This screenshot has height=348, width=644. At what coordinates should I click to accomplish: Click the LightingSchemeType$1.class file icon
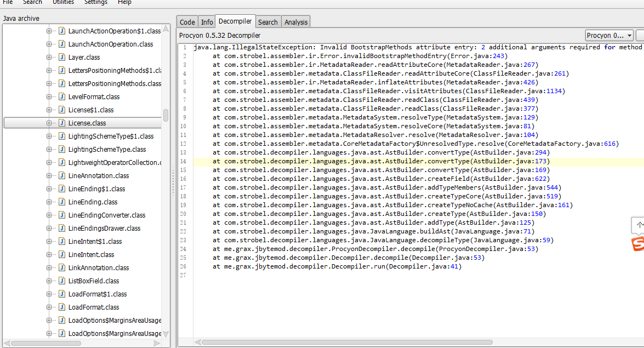click(x=62, y=136)
